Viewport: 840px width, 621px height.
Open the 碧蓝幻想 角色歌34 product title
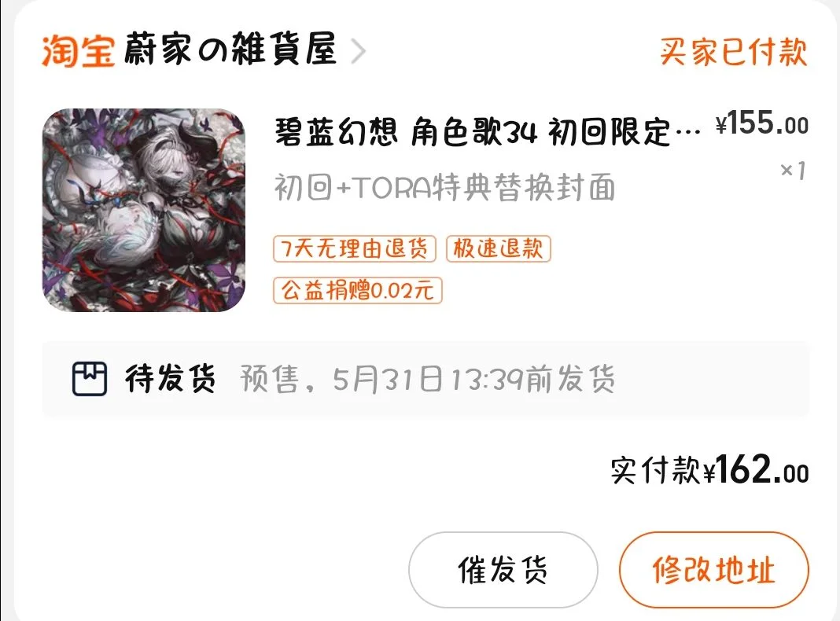(x=488, y=132)
